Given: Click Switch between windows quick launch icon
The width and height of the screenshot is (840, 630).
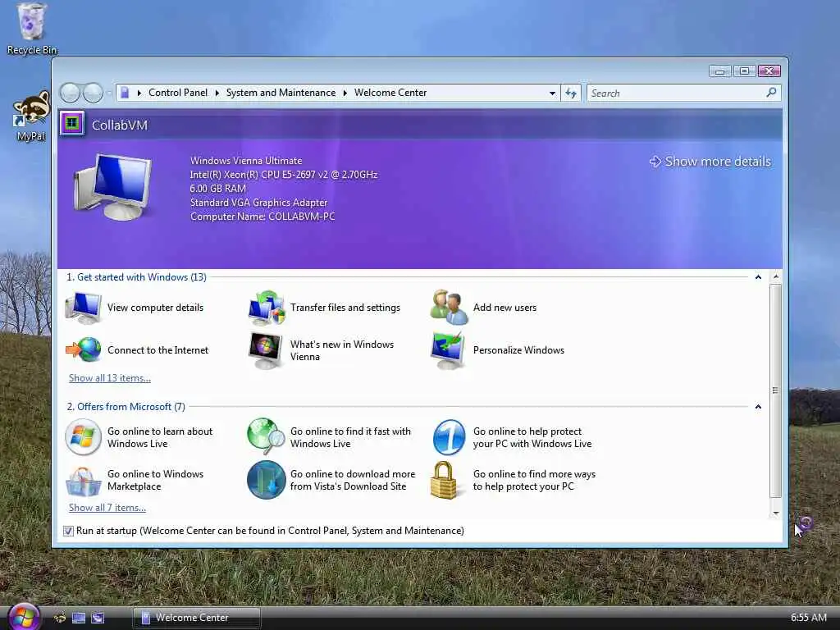Looking at the screenshot, I should coord(98,618).
